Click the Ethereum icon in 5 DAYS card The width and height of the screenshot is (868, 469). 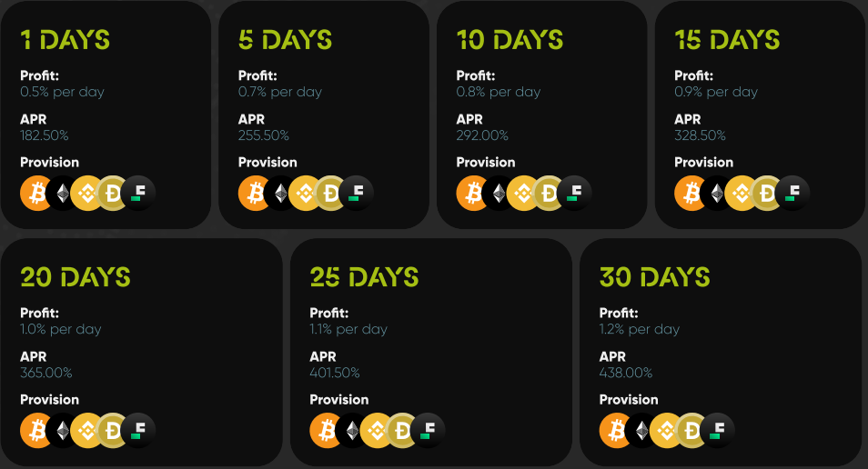(x=280, y=194)
